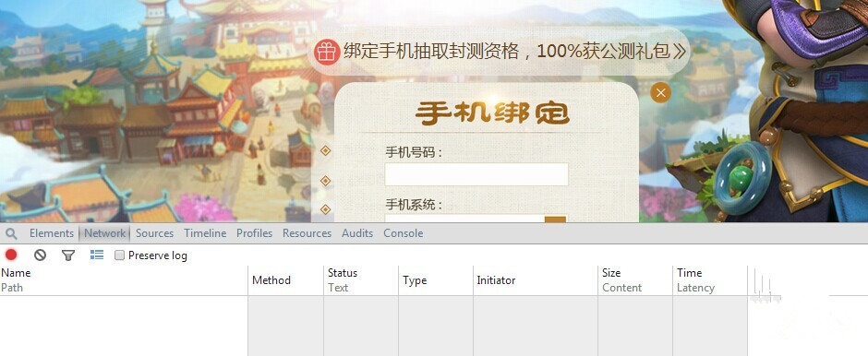Image resolution: width=868 pixels, height=356 pixels.
Task: Open the phone system dropdown arrow
Action: point(555,220)
